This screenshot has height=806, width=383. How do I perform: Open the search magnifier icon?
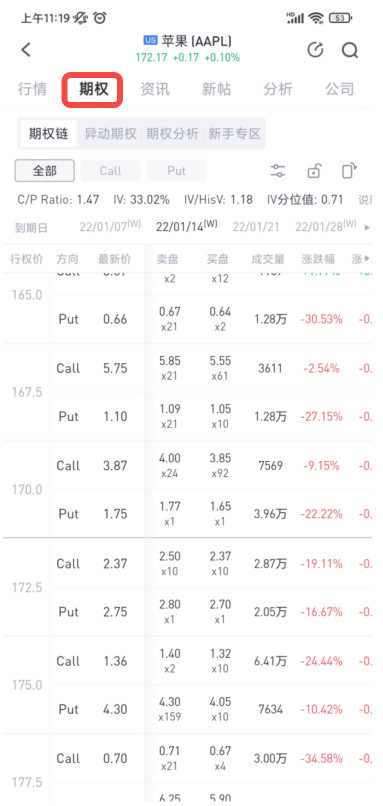350,50
